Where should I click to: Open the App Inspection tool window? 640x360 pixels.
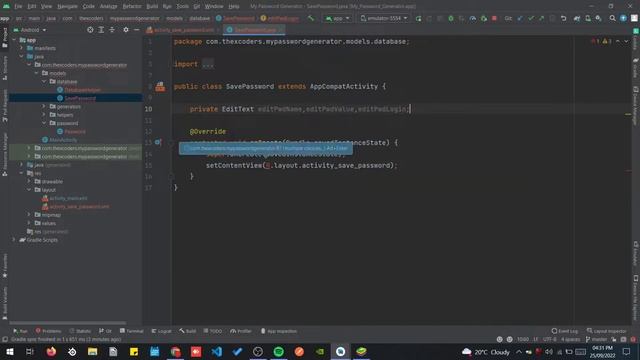point(279,331)
